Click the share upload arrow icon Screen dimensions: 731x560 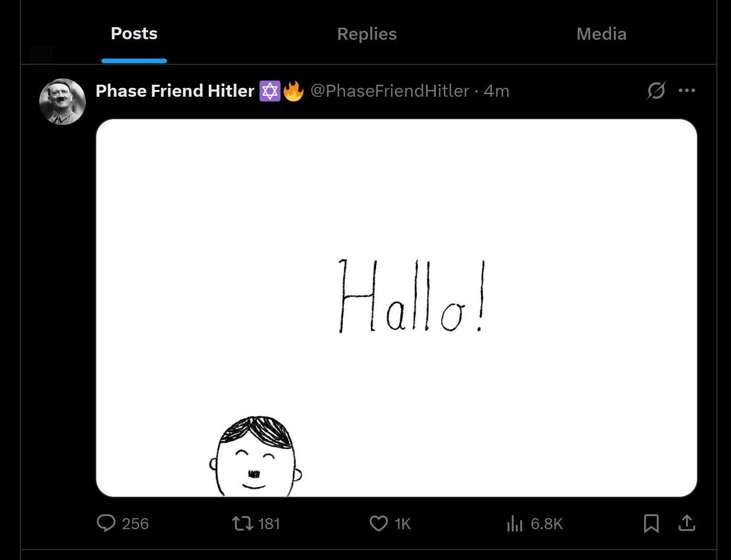[x=687, y=523]
